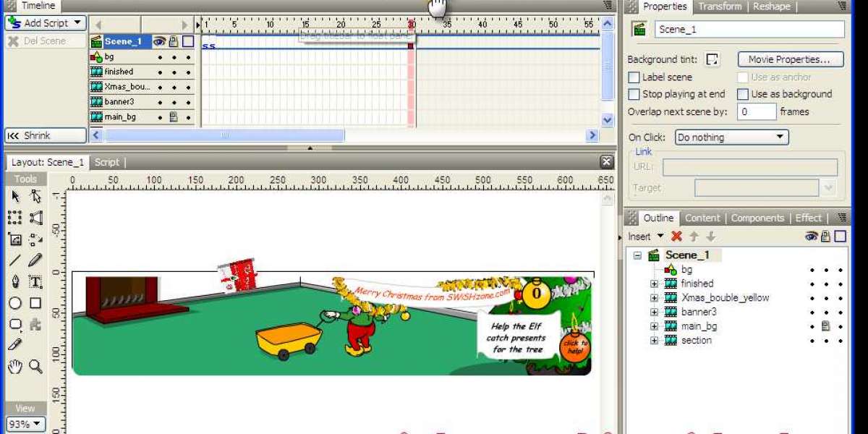Click the Movie Properties button
This screenshot has height=434, width=868.
coord(791,59)
